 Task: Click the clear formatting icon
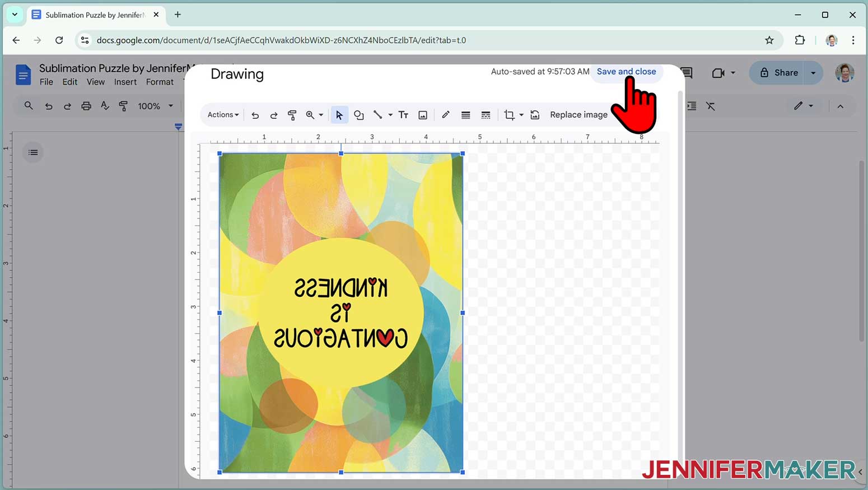point(711,106)
